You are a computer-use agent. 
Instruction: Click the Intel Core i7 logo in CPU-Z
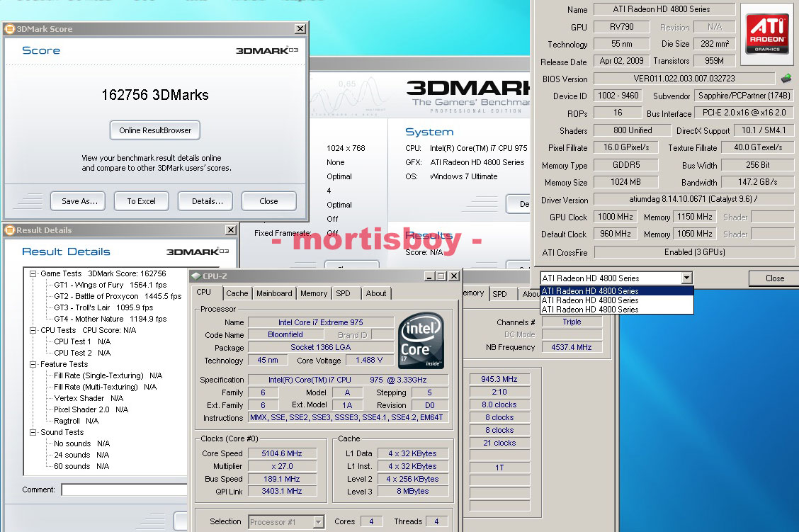tap(420, 341)
